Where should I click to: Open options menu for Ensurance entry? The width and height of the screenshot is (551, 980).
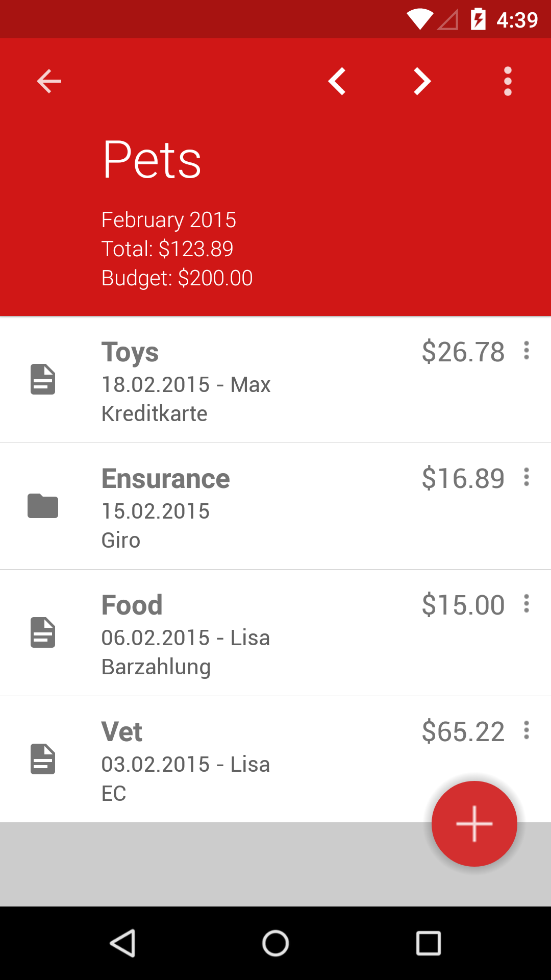click(x=527, y=477)
